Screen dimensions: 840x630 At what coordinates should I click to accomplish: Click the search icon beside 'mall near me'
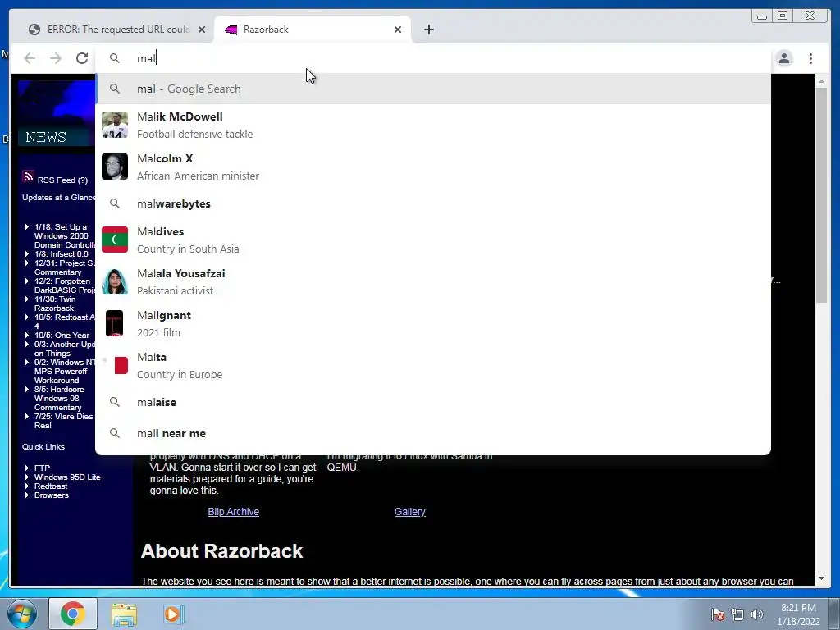click(115, 433)
